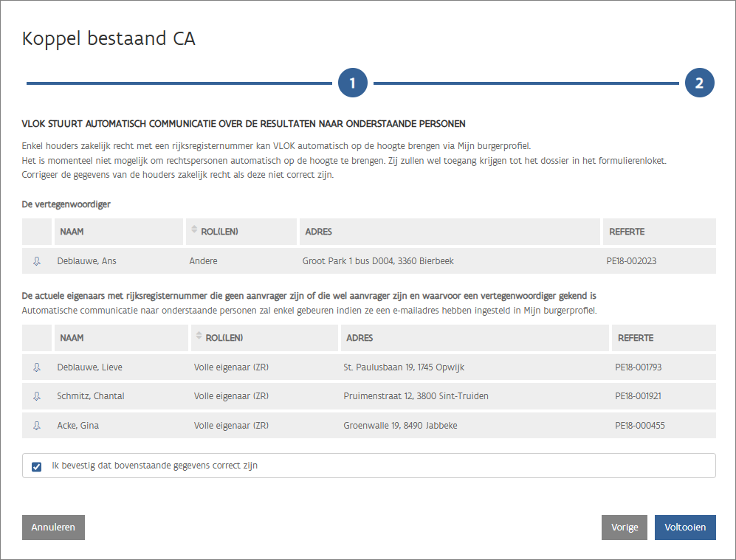
Task: Click NAAM header in the vertegenwoordiger table
Action: (x=72, y=232)
